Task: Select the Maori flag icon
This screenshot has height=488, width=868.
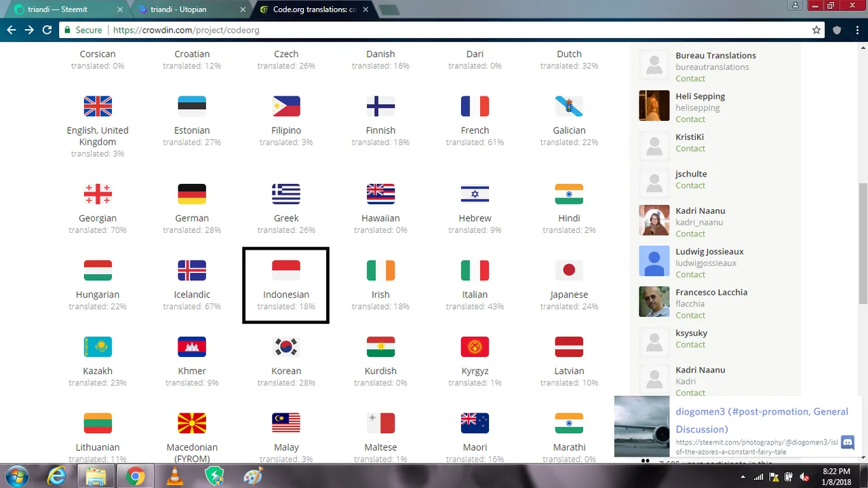Action: coord(475,423)
